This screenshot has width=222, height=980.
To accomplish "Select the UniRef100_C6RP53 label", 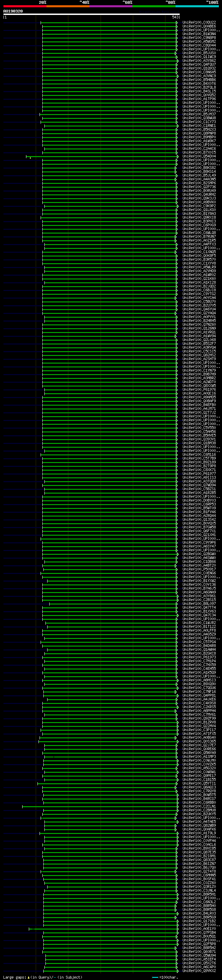I will [199, 504].
